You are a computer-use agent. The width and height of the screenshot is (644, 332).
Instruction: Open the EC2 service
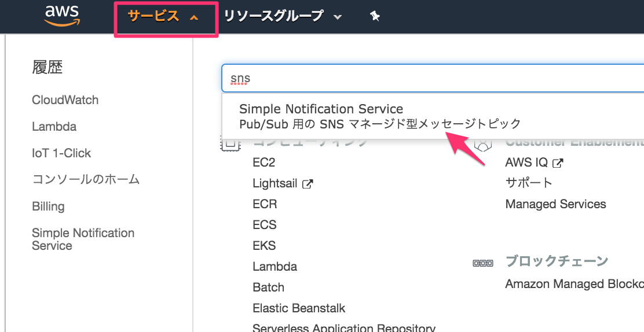point(264,163)
